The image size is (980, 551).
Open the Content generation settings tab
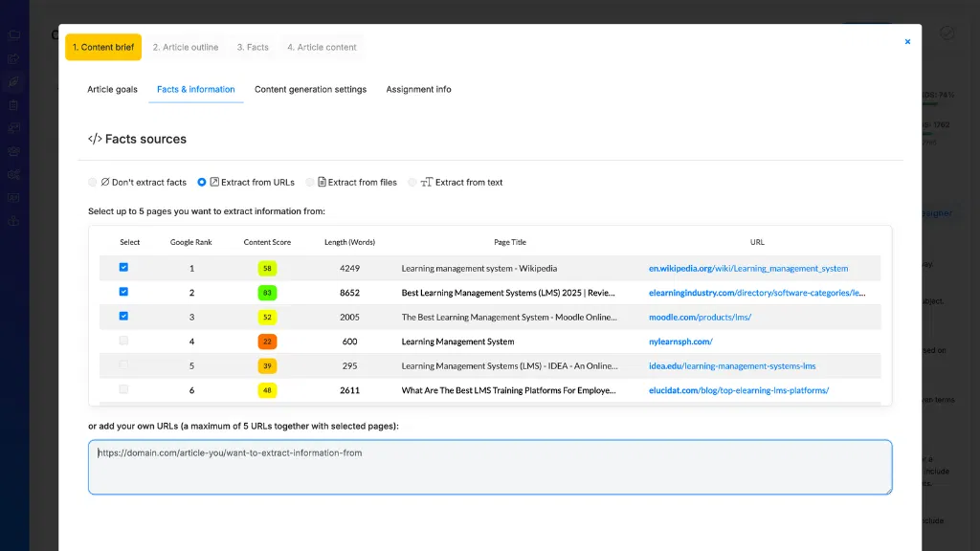308,89
